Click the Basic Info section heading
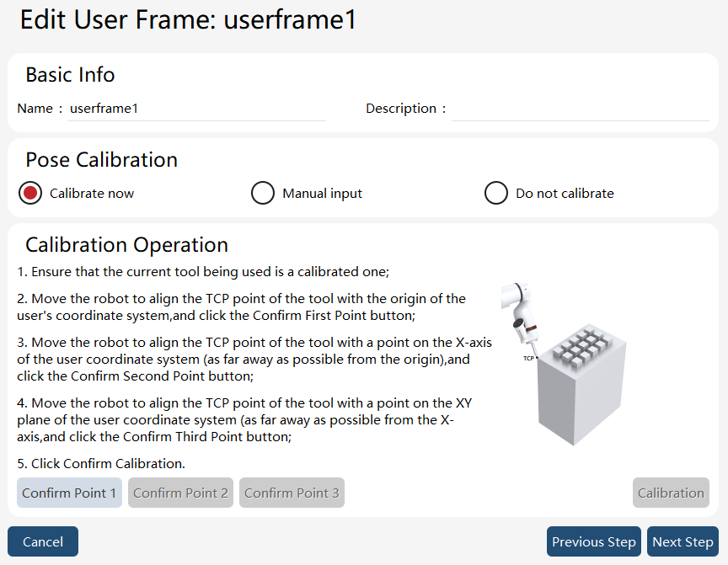The height and width of the screenshot is (565, 728). click(x=70, y=75)
